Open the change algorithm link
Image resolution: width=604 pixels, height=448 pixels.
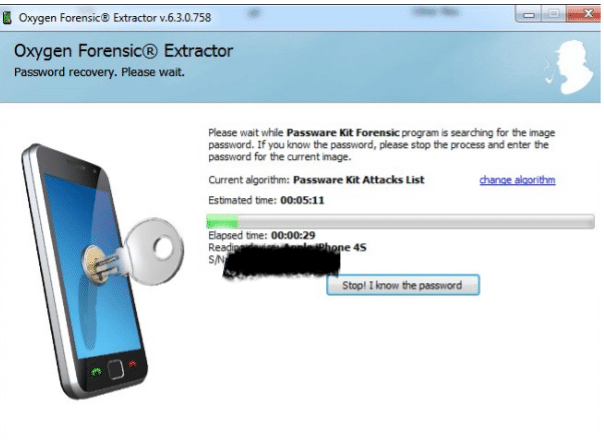[517, 180]
